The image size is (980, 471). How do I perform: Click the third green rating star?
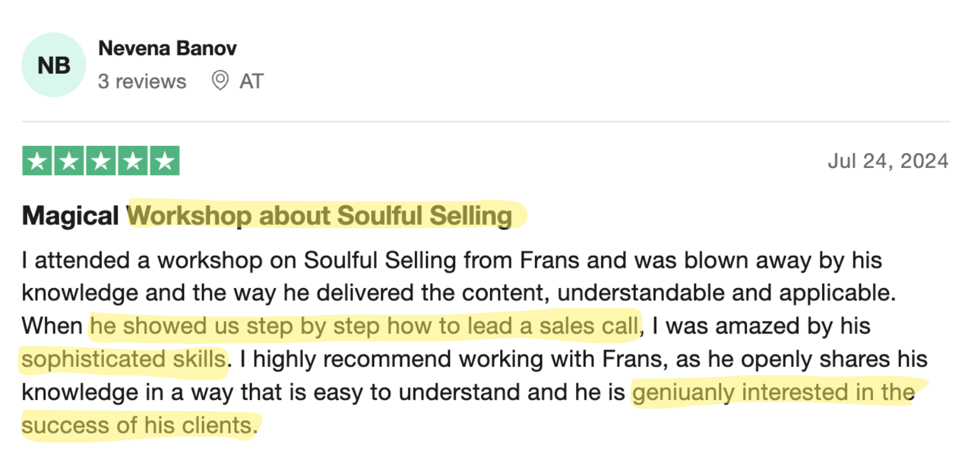tap(101, 161)
